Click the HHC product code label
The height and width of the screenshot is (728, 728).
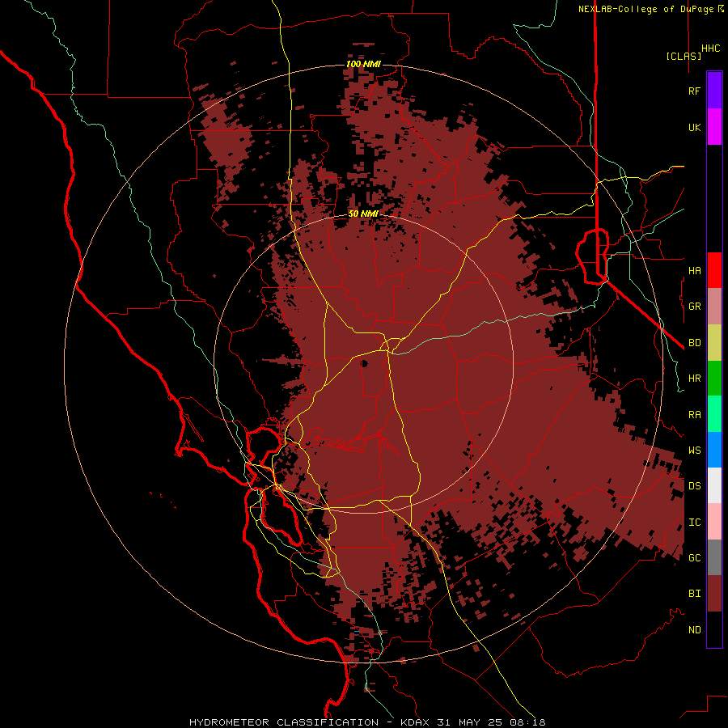click(711, 49)
